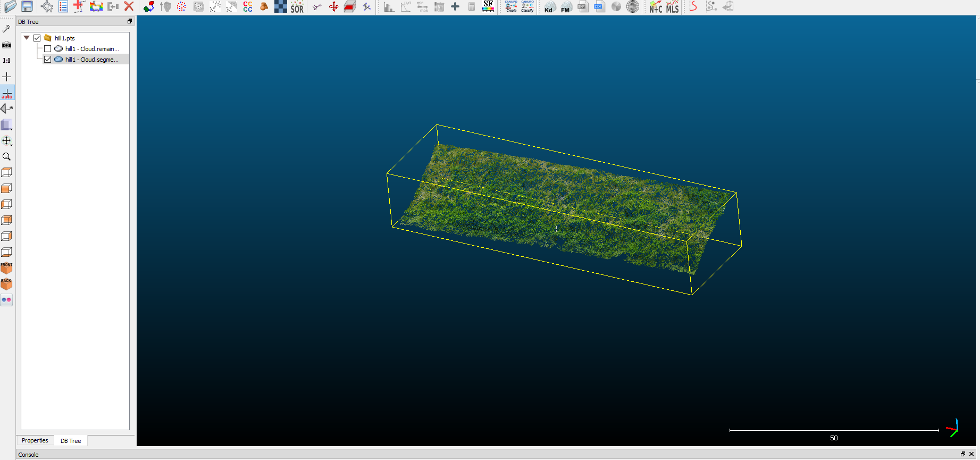Toggle the stereo glasses mode icon
Image resolution: width=980 pixels, height=460 pixels.
6,300
